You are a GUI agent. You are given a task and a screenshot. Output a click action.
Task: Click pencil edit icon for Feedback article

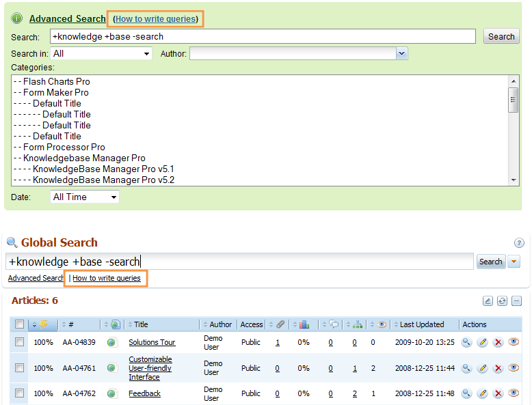(x=482, y=393)
